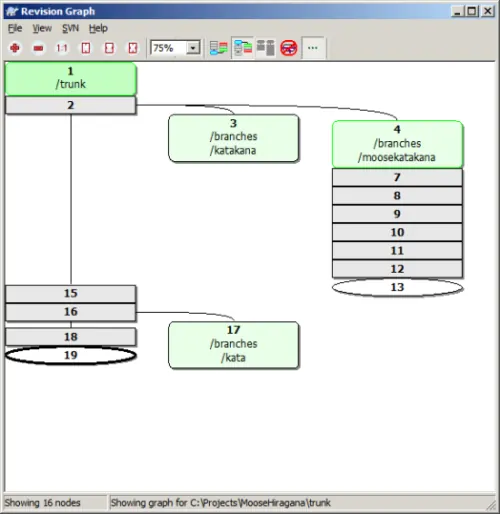Click the 'Showing 16 nodes' status text
The height and width of the screenshot is (514, 500).
[43, 503]
